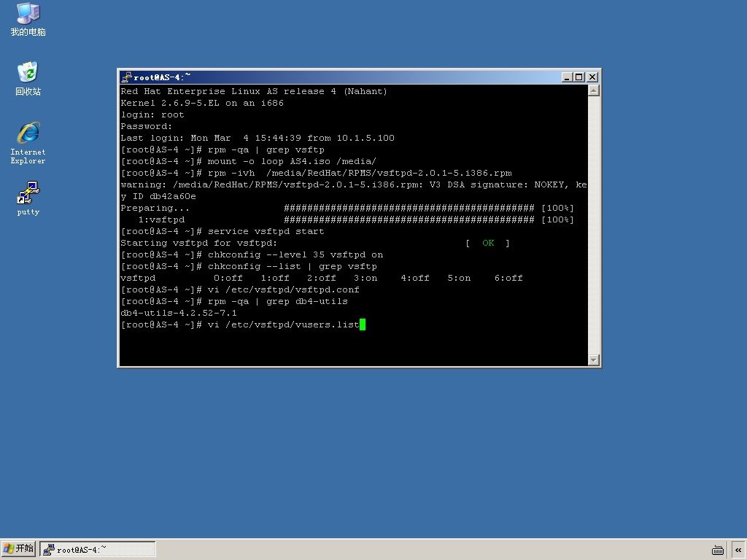The image size is (747, 560).
Task: Click the 'Kernel 2.6.9-5.EL on an i686' line
Action: click(x=202, y=103)
